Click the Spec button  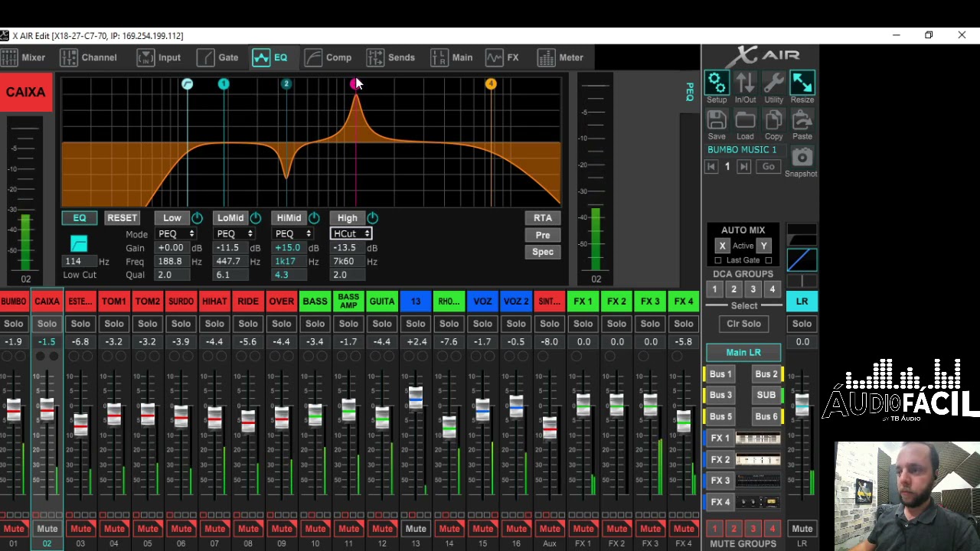click(x=543, y=252)
